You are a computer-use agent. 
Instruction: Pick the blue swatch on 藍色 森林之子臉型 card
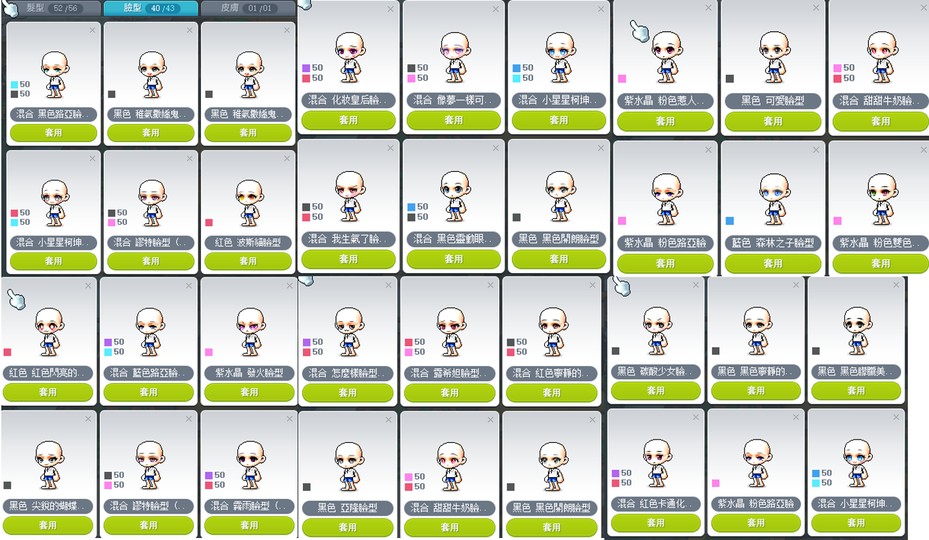coord(730,221)
